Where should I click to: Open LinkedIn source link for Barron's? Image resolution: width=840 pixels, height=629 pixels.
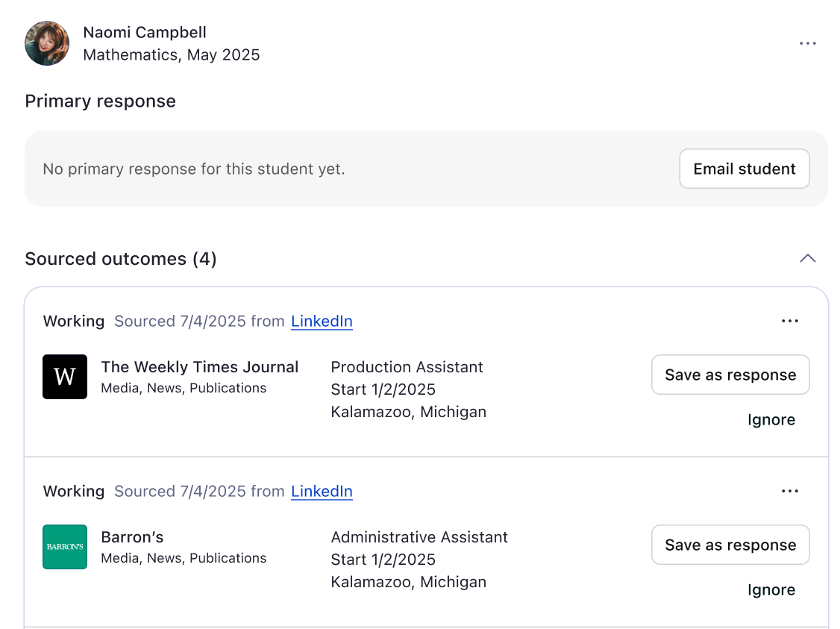[322, 491]
